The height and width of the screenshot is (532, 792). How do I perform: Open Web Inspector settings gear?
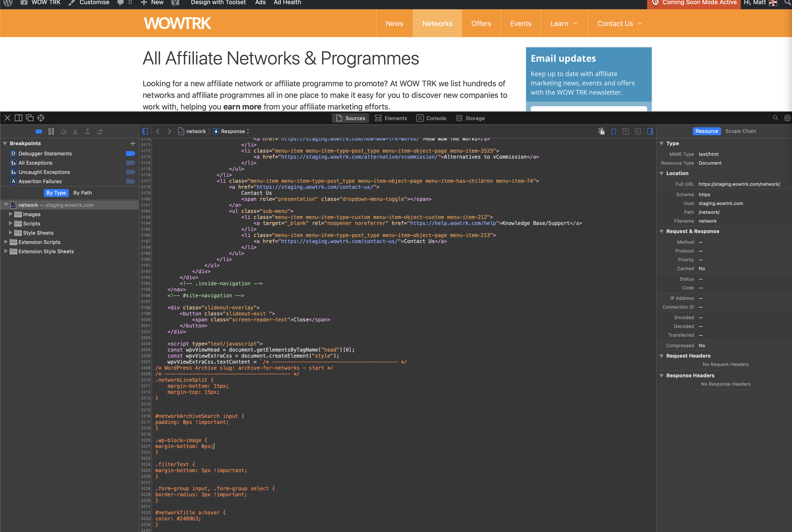click(x=788, y=118)
